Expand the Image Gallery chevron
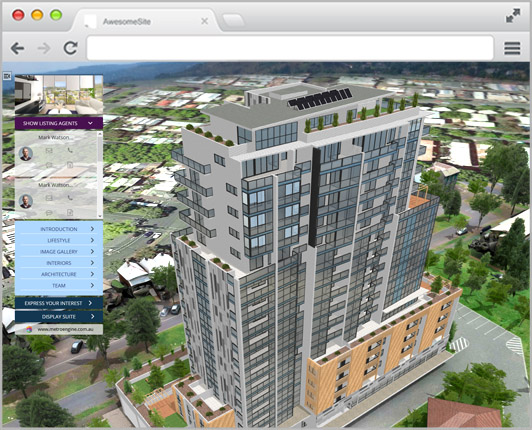Screen dimensions: 532x430 coord(92,251)
